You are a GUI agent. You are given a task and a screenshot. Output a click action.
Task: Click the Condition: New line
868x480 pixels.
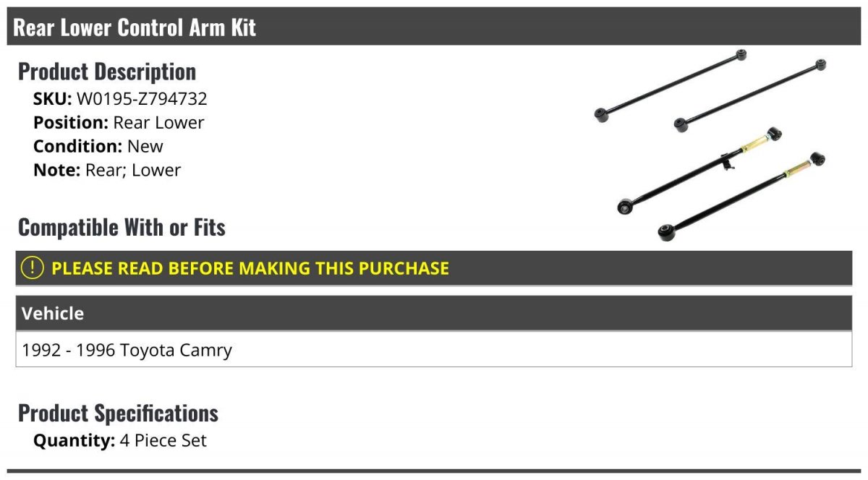click(98, 146)
